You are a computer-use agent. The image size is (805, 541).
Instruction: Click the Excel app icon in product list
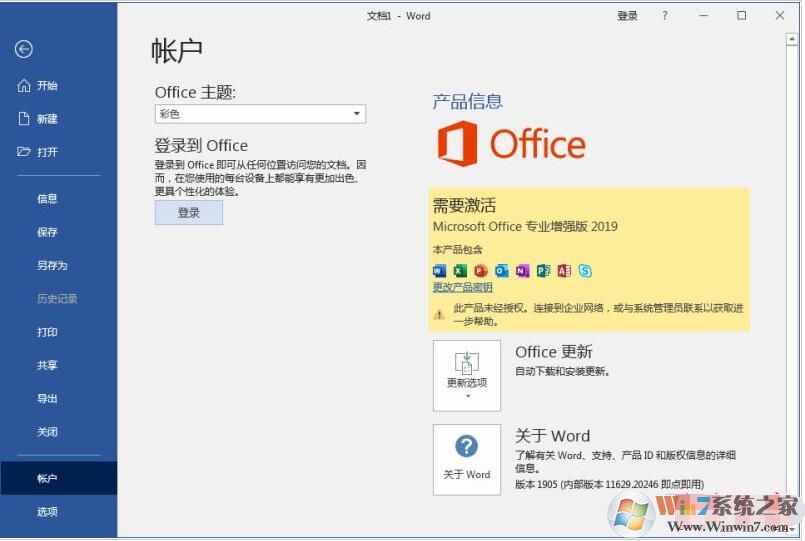[460, 270]
